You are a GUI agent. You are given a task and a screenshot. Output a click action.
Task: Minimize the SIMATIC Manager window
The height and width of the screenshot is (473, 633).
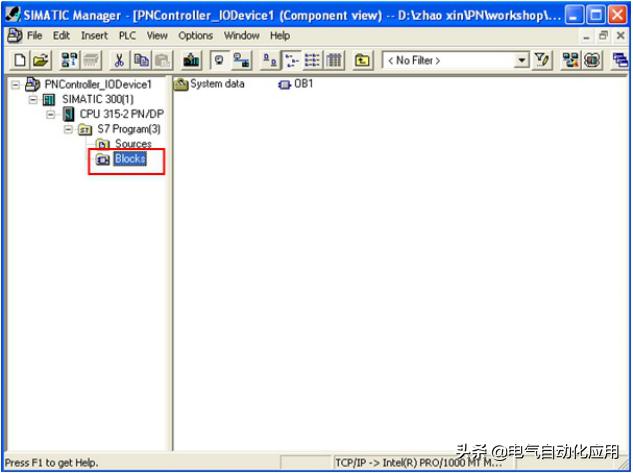click(x=573, y=15)
